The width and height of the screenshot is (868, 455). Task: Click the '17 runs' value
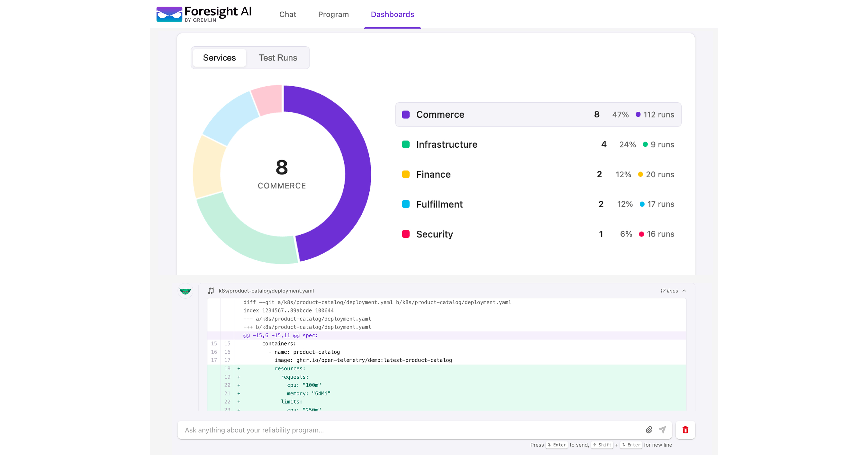click(660, 204)
